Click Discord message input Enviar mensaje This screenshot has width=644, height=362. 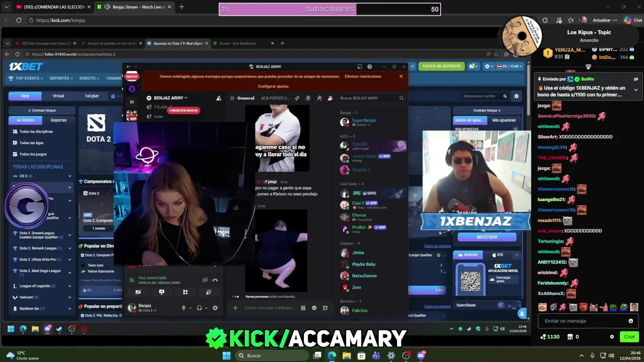coord(269,308)
